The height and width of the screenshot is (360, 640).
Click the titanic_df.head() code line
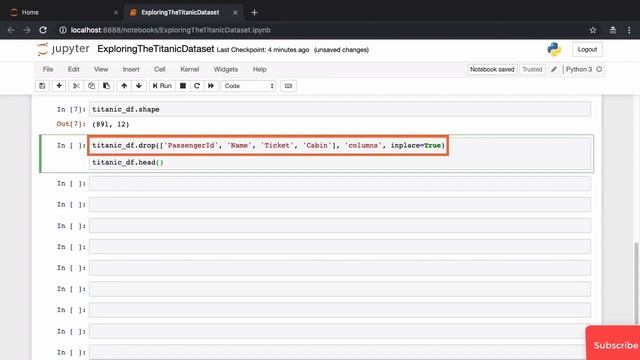point(128,162)
